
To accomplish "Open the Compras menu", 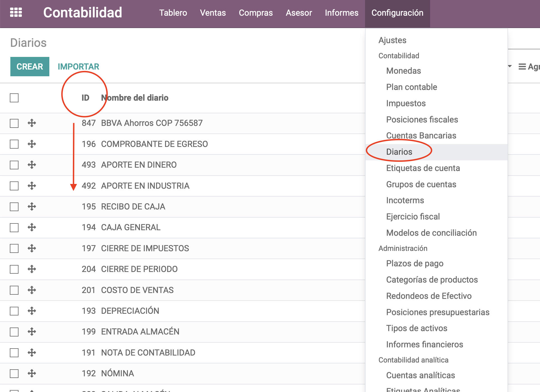I will [x=256, y=13].
